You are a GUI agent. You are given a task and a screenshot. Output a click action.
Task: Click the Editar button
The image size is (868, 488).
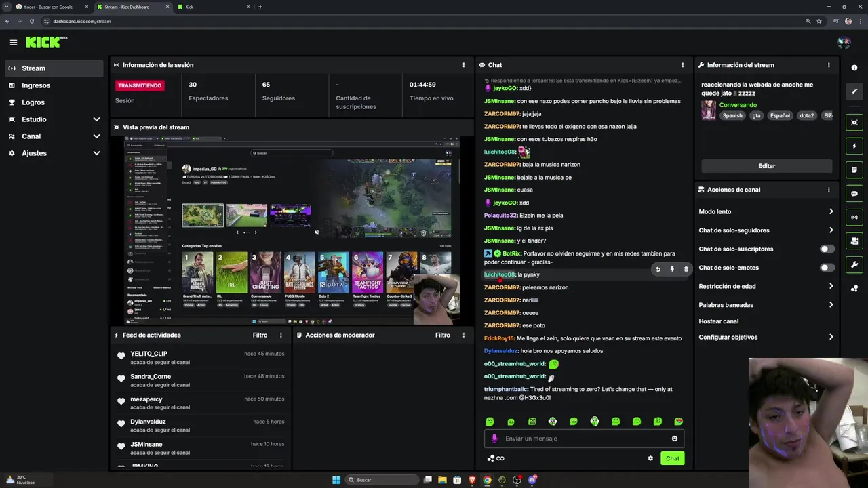tap(766, 166)
